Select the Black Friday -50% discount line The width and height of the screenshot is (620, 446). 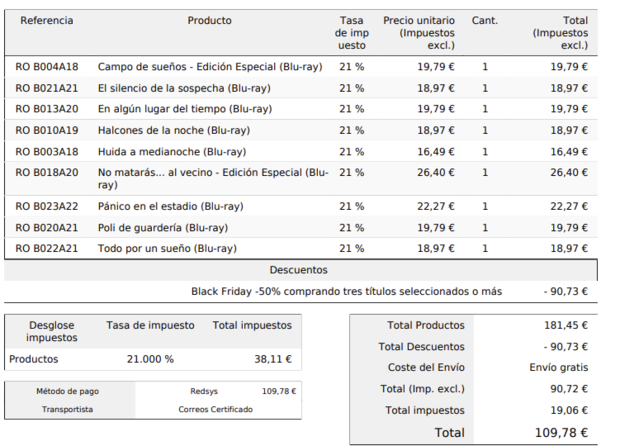click(x=346, y=292)
